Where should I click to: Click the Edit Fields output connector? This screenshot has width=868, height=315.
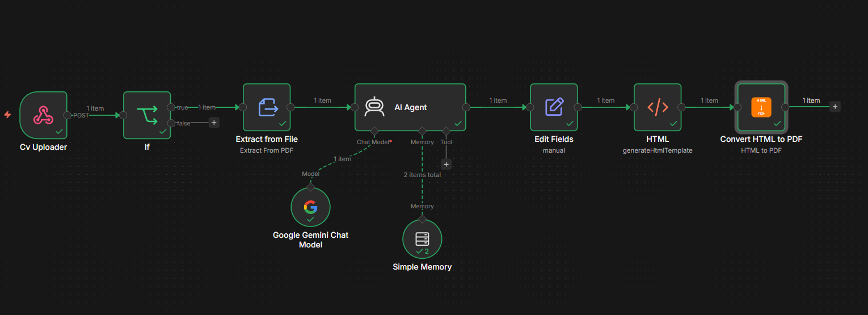(x=578, y=107)
